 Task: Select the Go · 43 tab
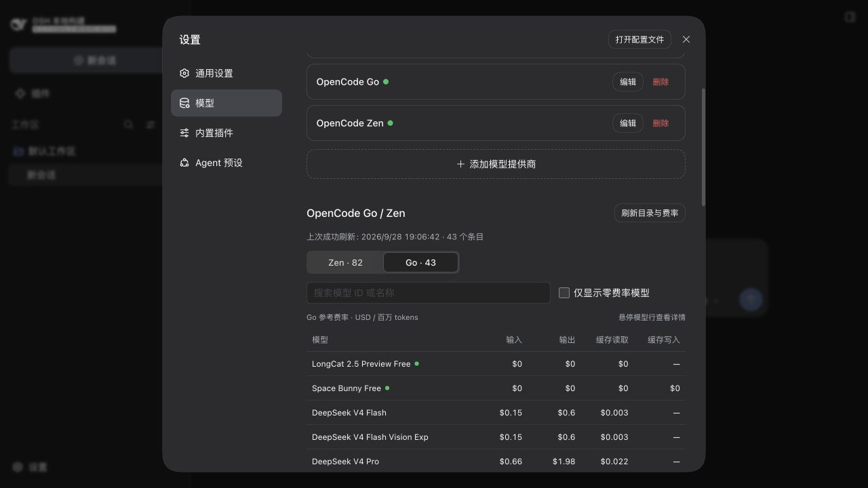pyautogui.click(x=420, y=262)
